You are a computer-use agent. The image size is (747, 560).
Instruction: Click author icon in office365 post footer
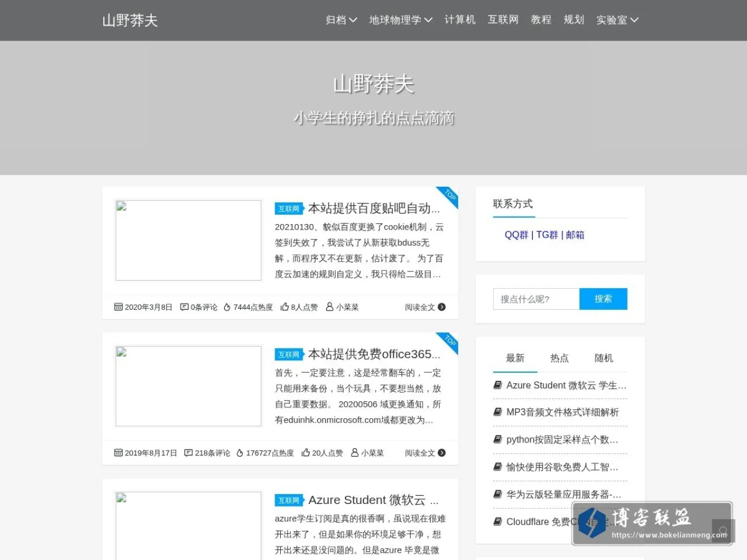point(355,452)
